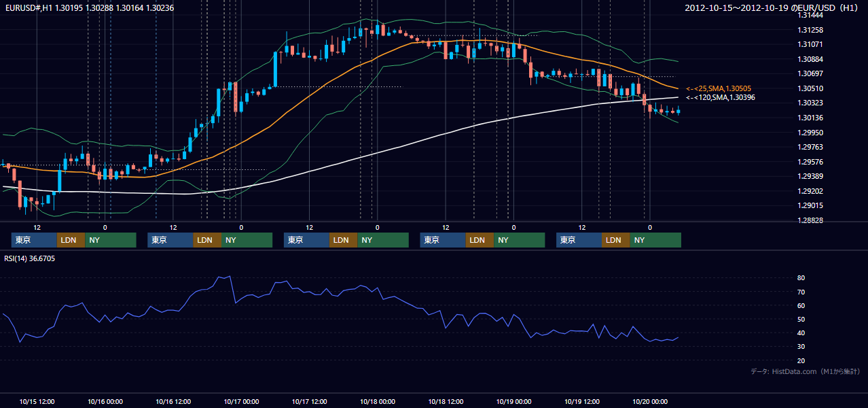868x408 pixels.
Task: Click RSI scale value 80
Action: tap(801, 278)
